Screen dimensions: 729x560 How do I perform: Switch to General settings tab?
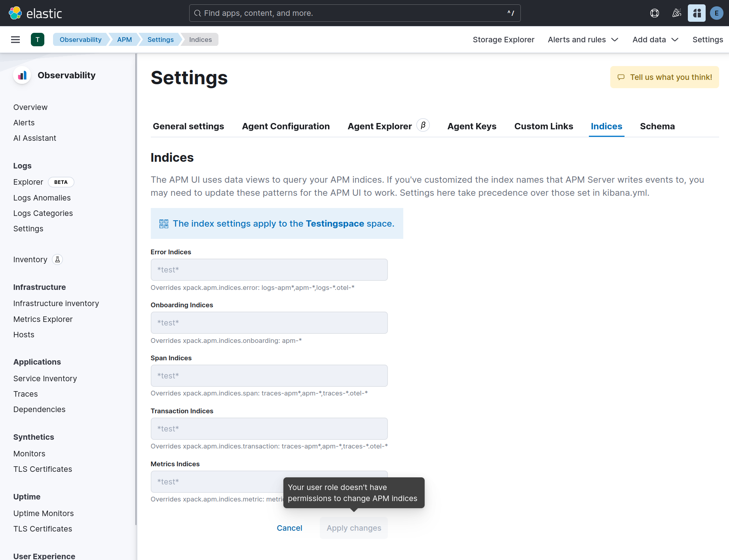(188, 126)
